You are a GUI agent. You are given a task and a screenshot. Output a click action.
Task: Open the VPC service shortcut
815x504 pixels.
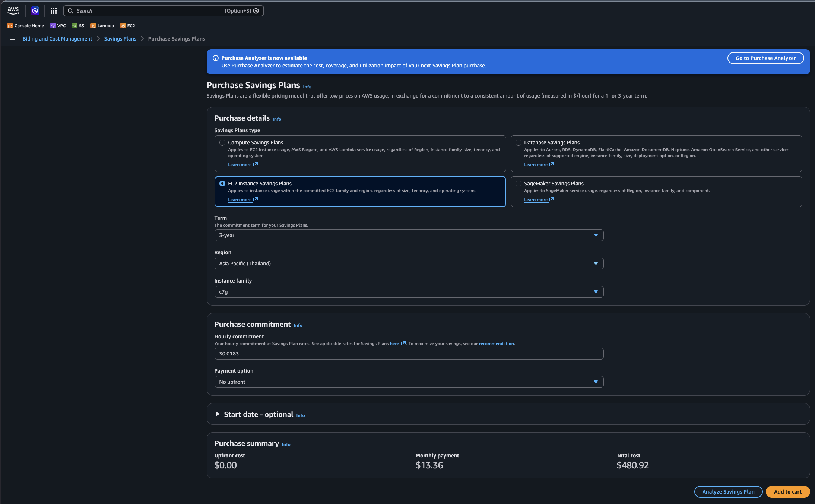tap(58, 26)
